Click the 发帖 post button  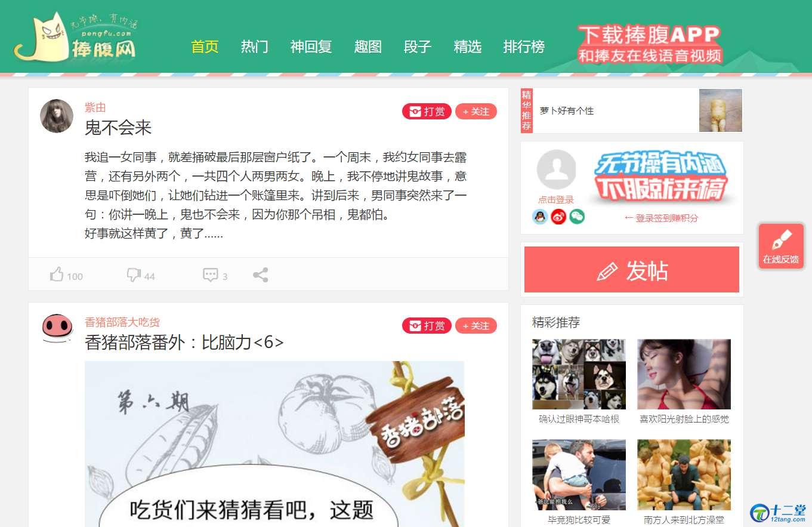coord(632,270)
